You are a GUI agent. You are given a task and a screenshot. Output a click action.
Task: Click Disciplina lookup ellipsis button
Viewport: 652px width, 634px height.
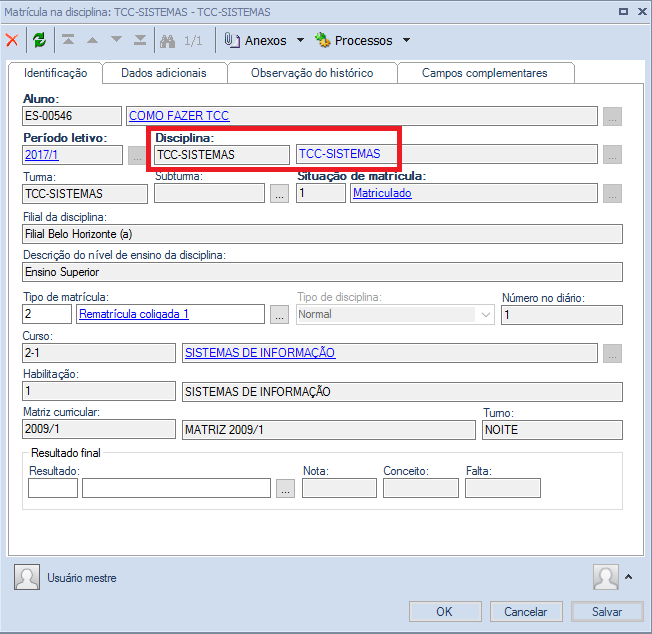(x=612, y=155)
